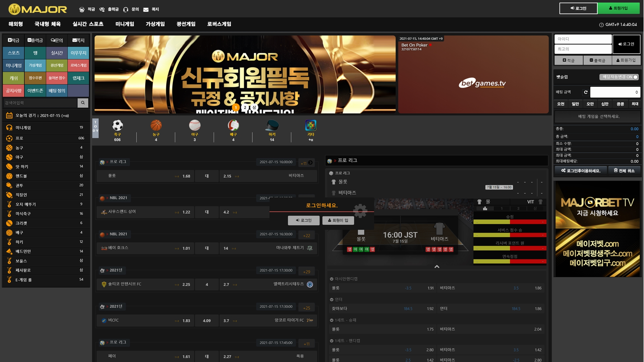This screenshot has height=362, width=644.
Task: Open the 핸드볼 sidebar category
Action: tap(46, 176)
